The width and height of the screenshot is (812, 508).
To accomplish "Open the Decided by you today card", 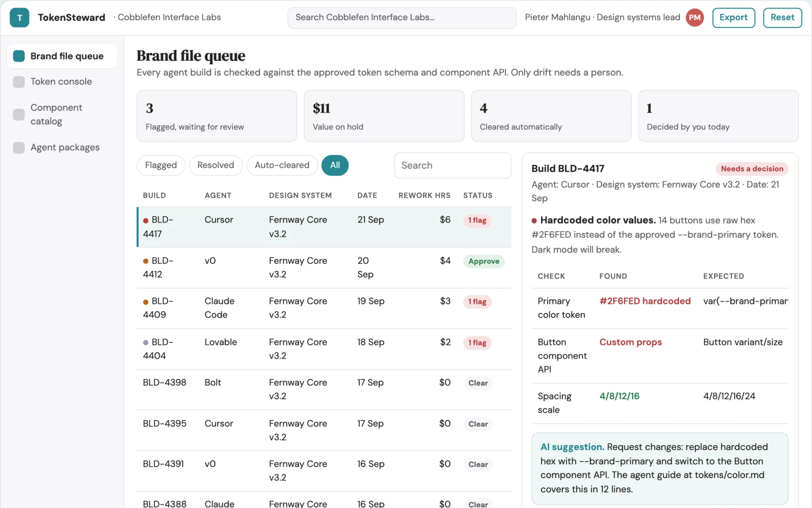I will (x=718, y=116).
